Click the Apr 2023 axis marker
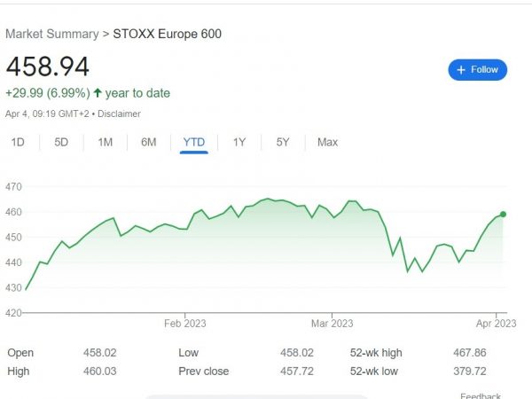The height and width of the screenshot is (399, 532). (x=496, y=324)
